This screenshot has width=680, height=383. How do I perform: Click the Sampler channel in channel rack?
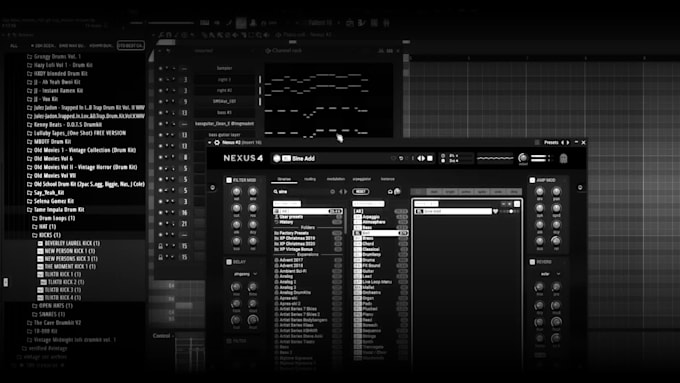click(x=224, y=68)
